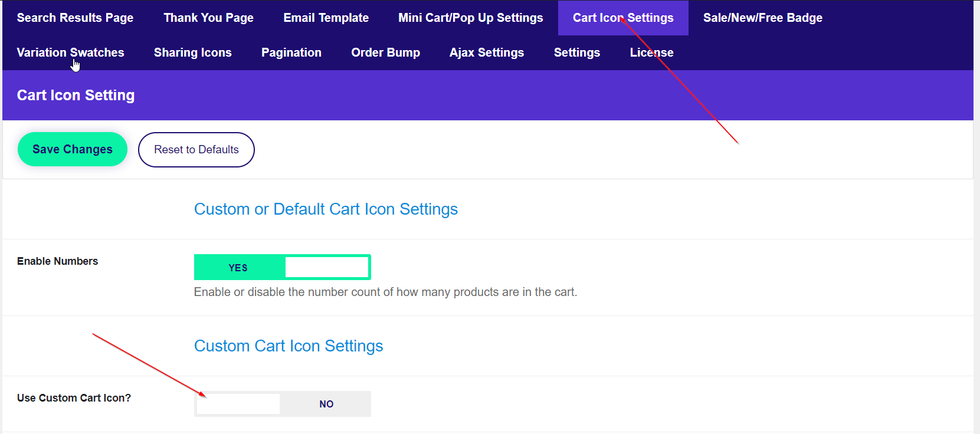Switch to the Pagination tab
The image size is (980, 434).
pos(291,52)
